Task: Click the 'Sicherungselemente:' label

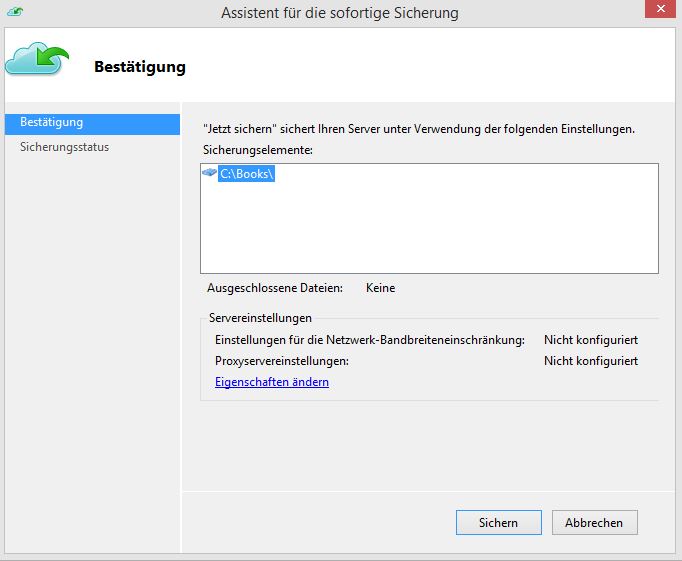Action: (x=258, y=150)
